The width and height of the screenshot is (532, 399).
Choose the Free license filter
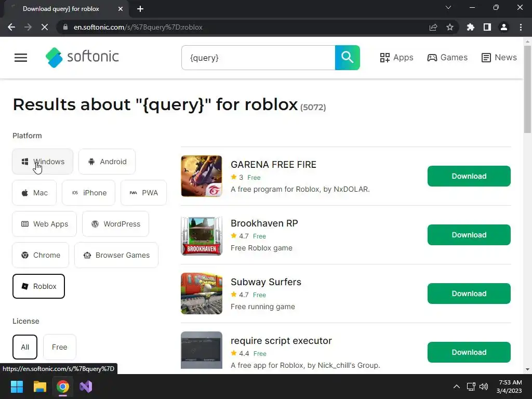[60, 347]
